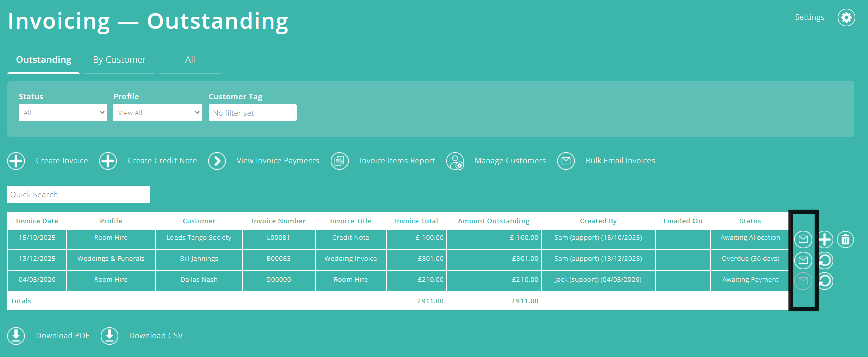This screenshot has height=357, width=868.
Task: Sort by the Invoice Number column header
Action: [278, 221]
